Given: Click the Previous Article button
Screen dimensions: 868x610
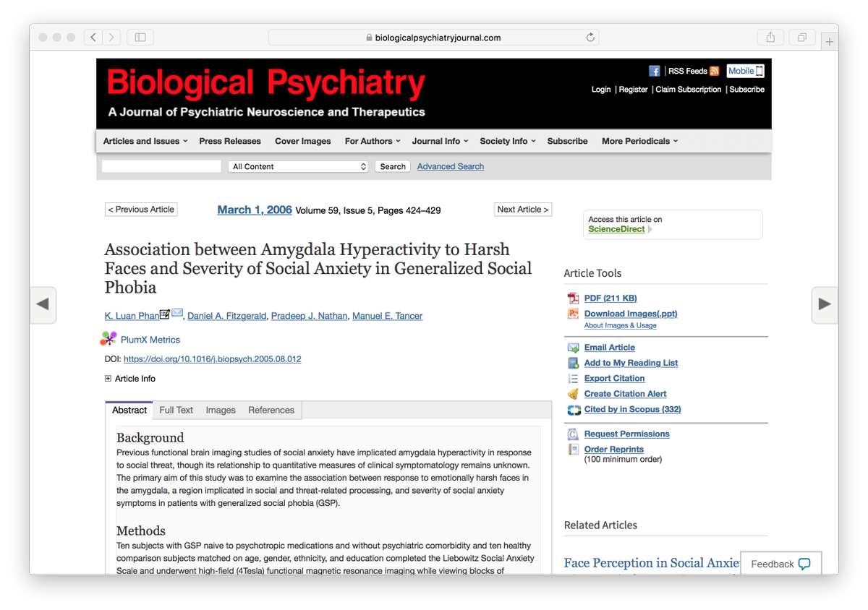Looking at the screenshot, I should coord(141,210).
